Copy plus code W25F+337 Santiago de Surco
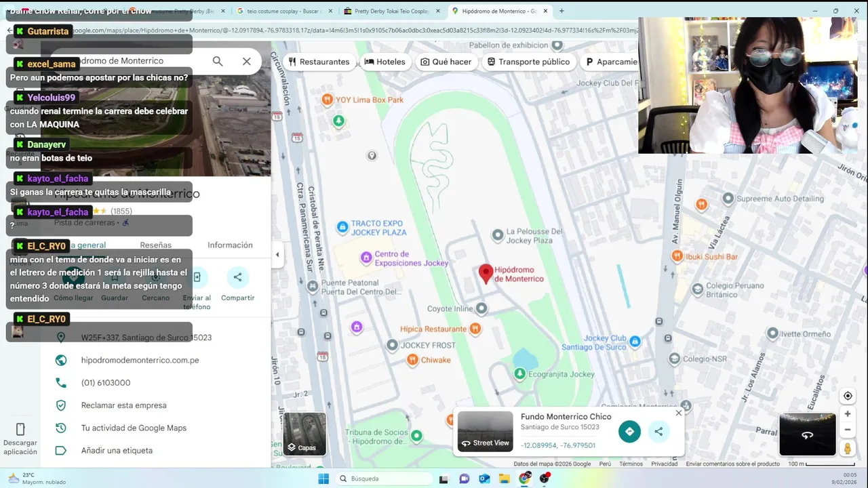 (146, 338)
